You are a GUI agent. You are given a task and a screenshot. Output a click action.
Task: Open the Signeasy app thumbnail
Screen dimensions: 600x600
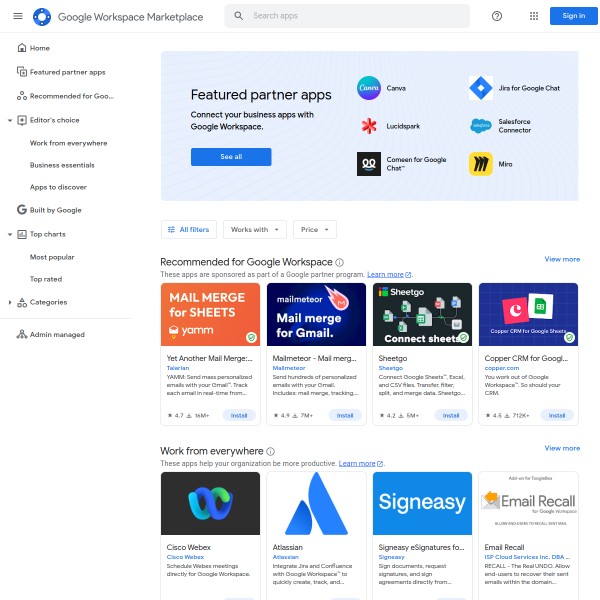(x=422, y=504)
